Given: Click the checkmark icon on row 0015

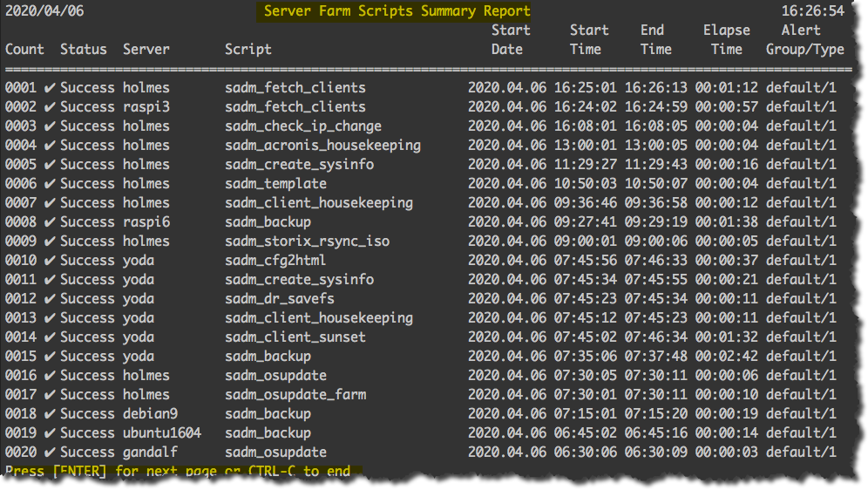Looking at the screenshot, I should (x=50, y=357).
